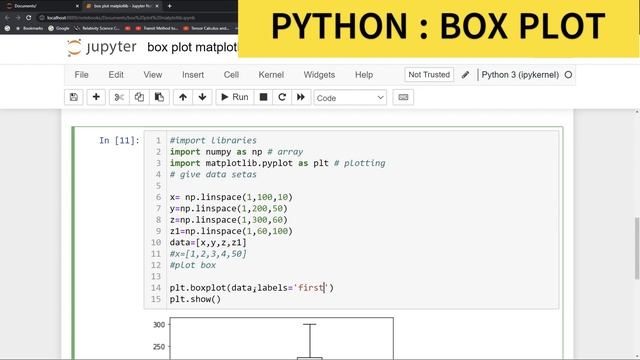640x360 pixels.
Task: Rename the notebook title 'box plot matplot'
Action: click(x=192, y=47)
